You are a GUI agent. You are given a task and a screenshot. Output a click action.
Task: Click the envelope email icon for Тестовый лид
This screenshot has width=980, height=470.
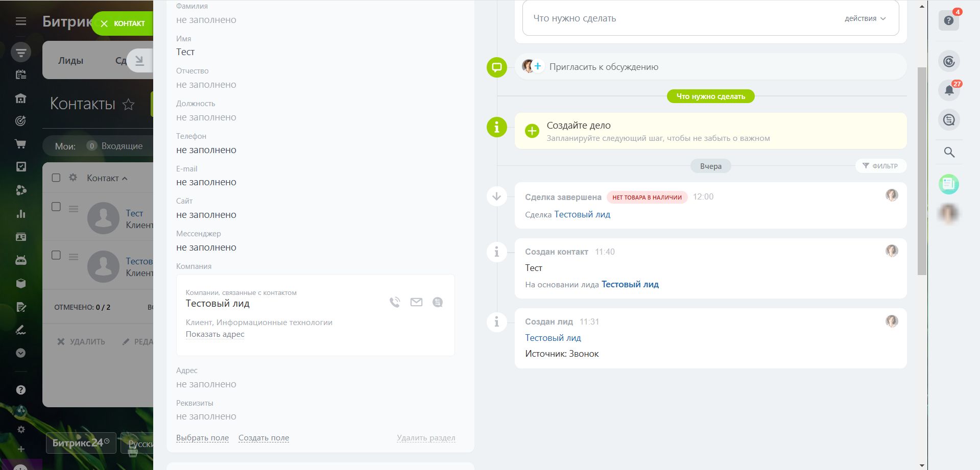coord(416,302)
